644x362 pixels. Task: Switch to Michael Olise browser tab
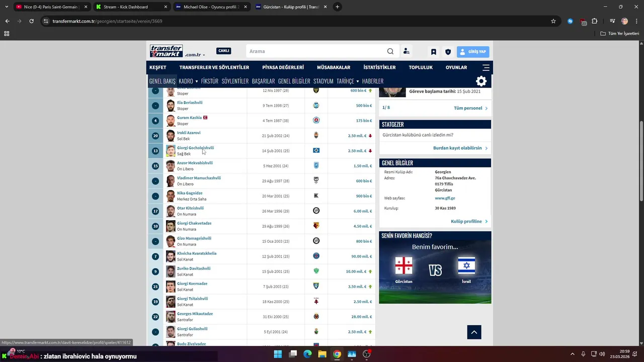coord(211,7)
